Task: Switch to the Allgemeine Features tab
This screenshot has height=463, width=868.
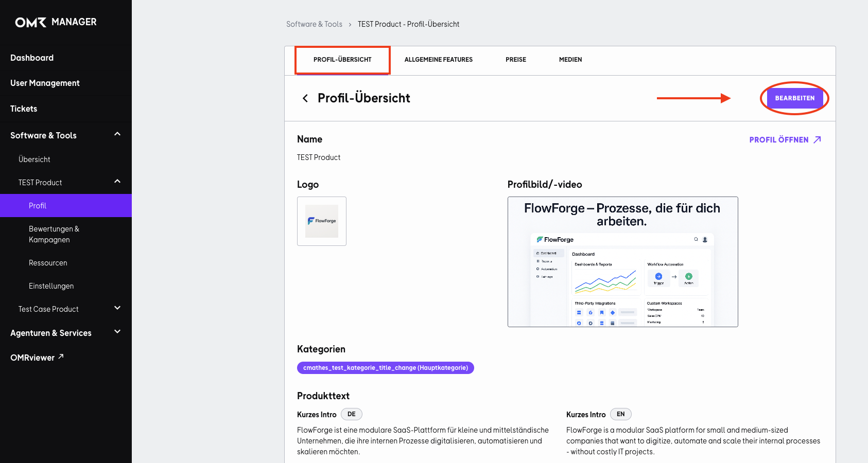Action: (439, 60)
